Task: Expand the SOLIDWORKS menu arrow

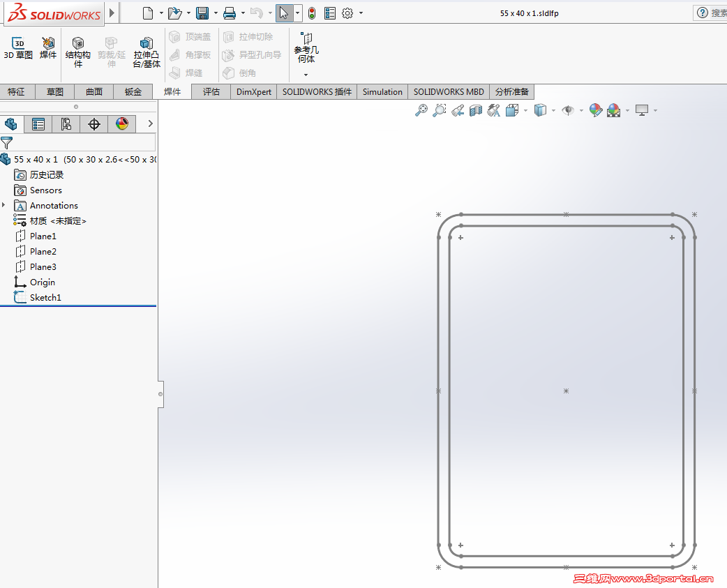Action: point(112,13)
